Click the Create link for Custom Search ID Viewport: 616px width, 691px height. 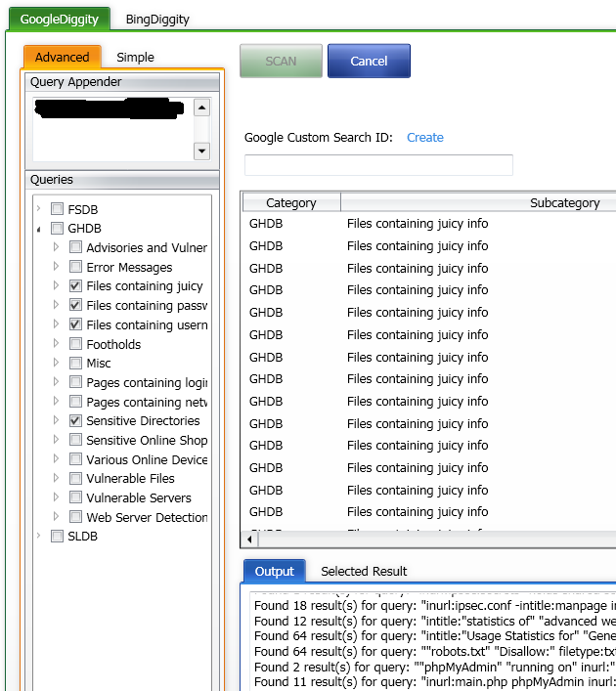tap(424, 138)
